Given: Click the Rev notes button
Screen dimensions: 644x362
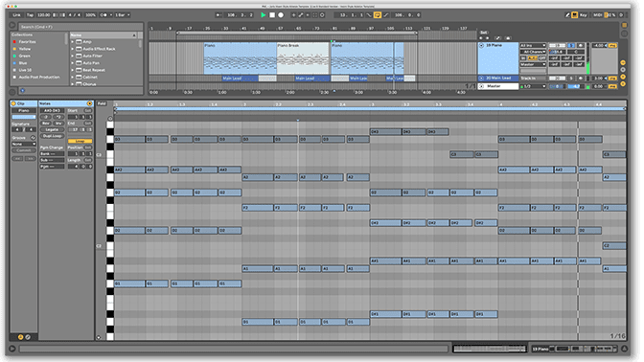Looking at the screenshot, I should pyautogui.click(x=46, y=124).
